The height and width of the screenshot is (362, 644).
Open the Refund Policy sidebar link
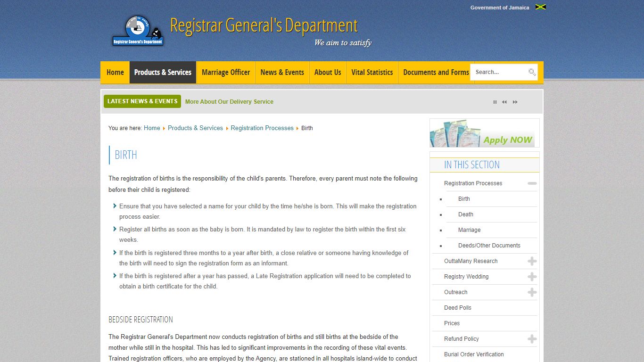pyautogui.click(x=461, y=339)
